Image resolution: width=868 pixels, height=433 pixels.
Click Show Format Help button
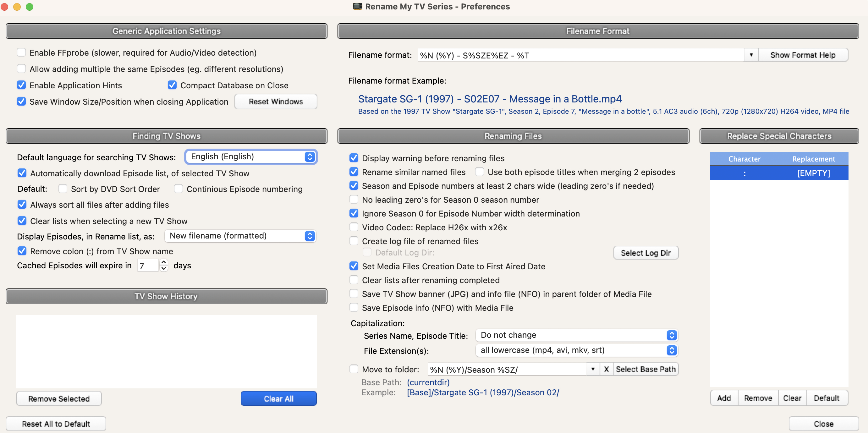pos(803,55)
